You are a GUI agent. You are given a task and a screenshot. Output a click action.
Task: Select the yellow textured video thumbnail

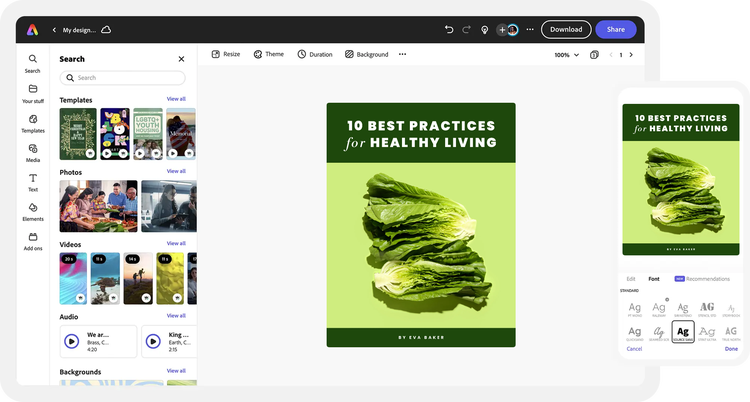(x=170, y=279)
